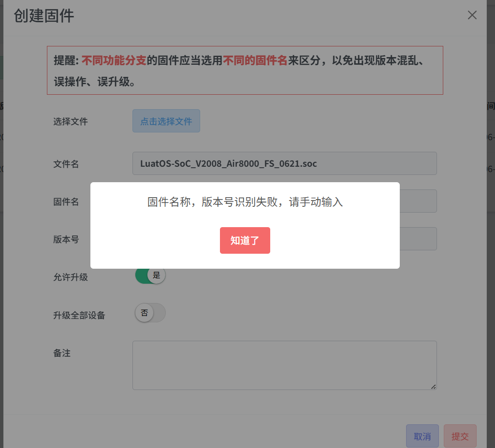Click the 备注 field label

click(x=62, y=353)
